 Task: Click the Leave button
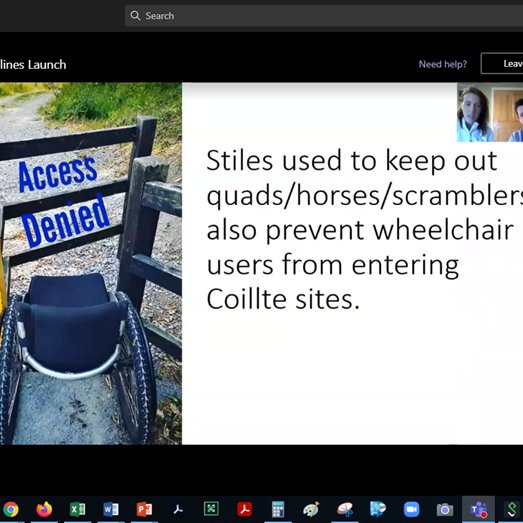[x=502, y=63]
